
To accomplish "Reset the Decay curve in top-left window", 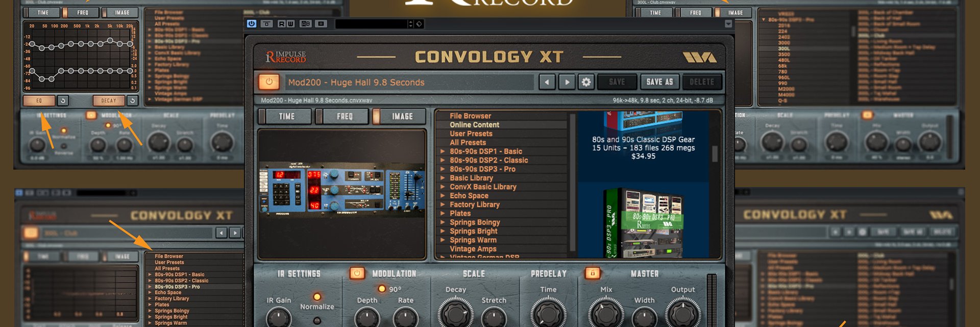I will pyautogui.click(x=132, y=101).
